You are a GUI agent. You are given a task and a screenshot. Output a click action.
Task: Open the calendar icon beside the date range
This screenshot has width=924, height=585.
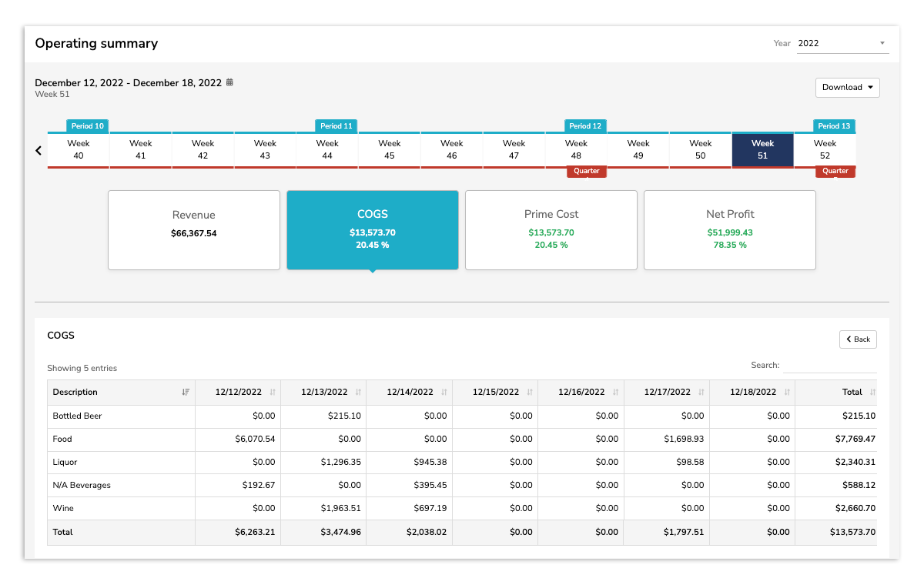point(228,82)
